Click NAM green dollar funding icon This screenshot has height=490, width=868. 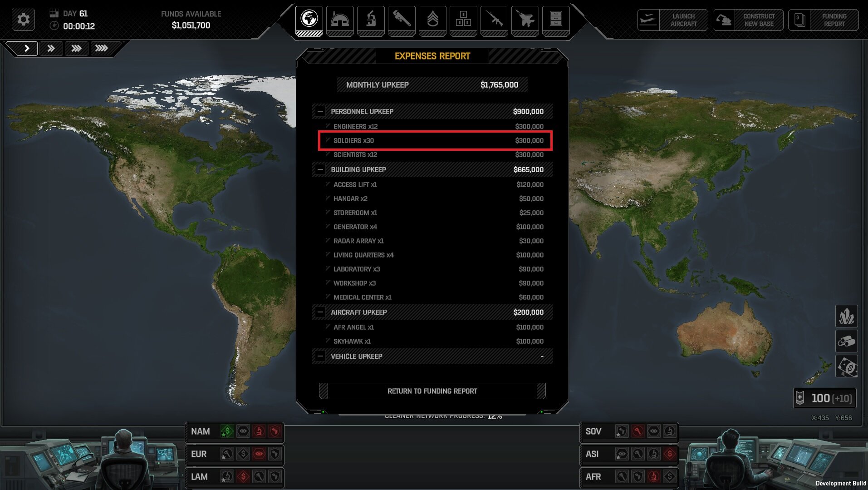tap(227, 431)
